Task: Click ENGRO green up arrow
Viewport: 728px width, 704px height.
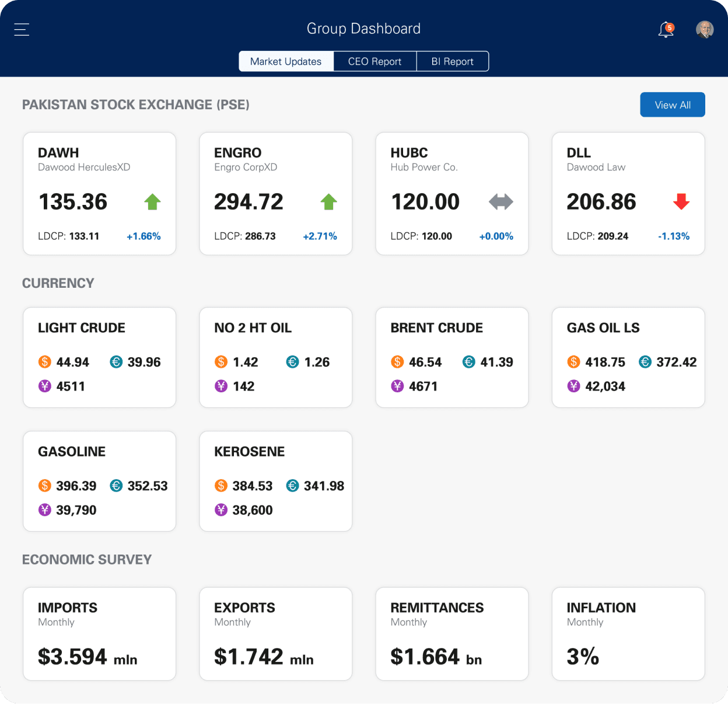Action: click(x=329, y=202)
